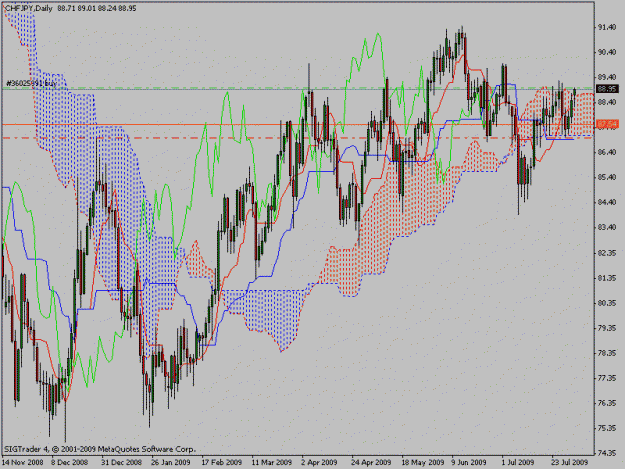625x469 pixels.
Task: Click the 1 Jul 2009 date label
Action: point(518,463)
